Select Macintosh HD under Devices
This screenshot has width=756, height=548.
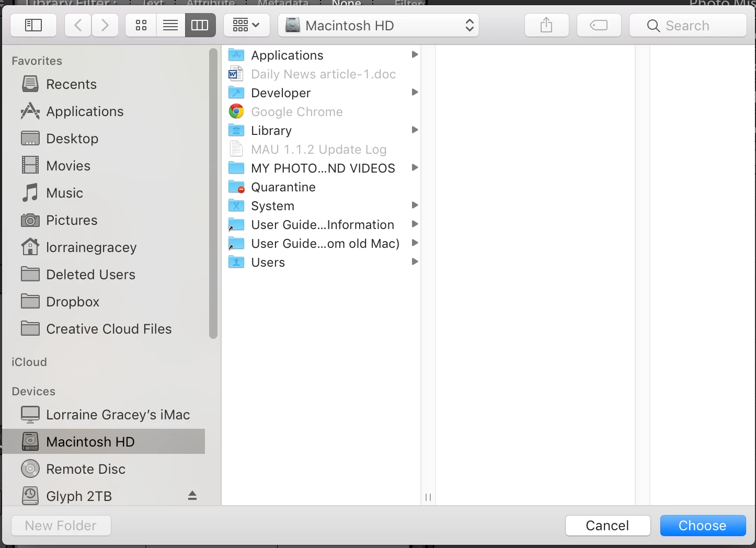[x=104, y=442]
